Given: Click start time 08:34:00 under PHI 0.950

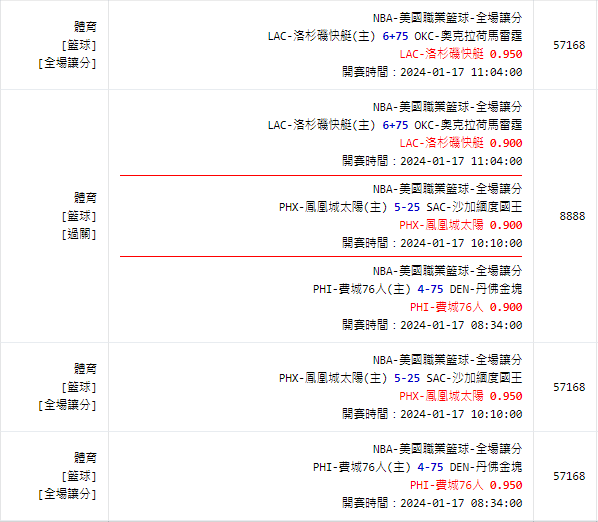Looking at the screenshot, I should (x=497, y=503).
